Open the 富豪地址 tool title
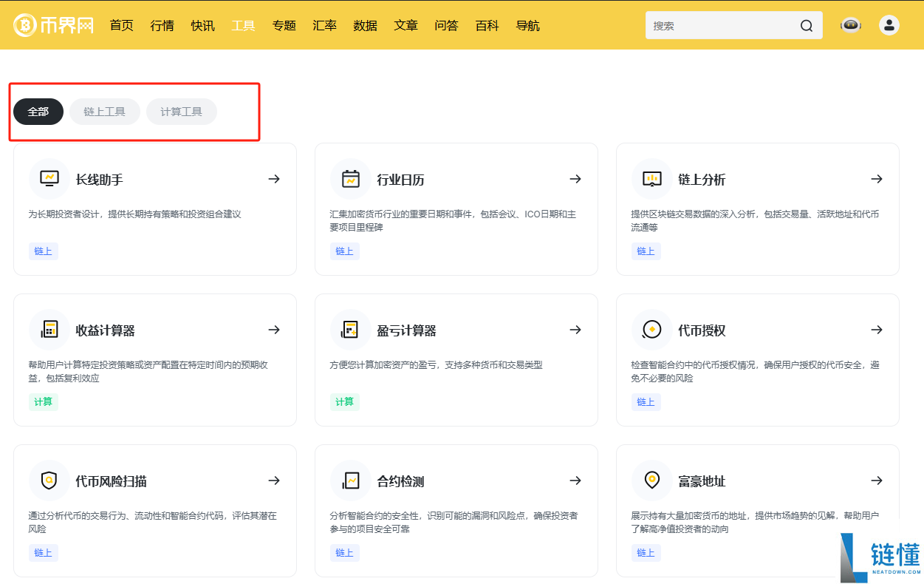The width and height of the screenshot is (924, 584). point(702,481)
